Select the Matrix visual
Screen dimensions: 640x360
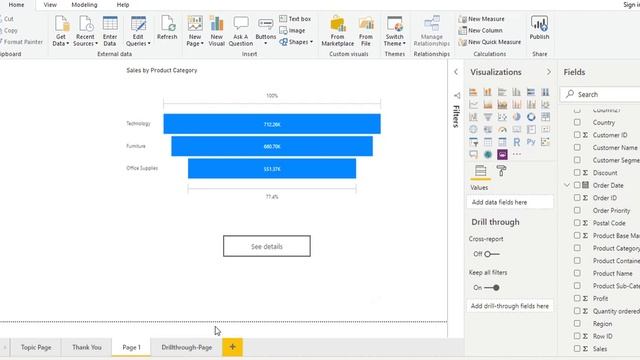pyautogui.click(x=502, y=142)
